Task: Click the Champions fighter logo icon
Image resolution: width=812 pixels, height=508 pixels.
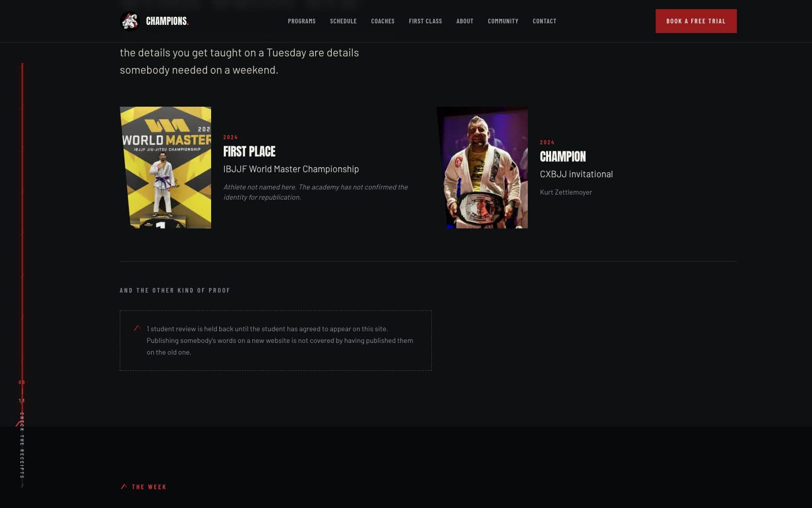Action: pos(129,21)
